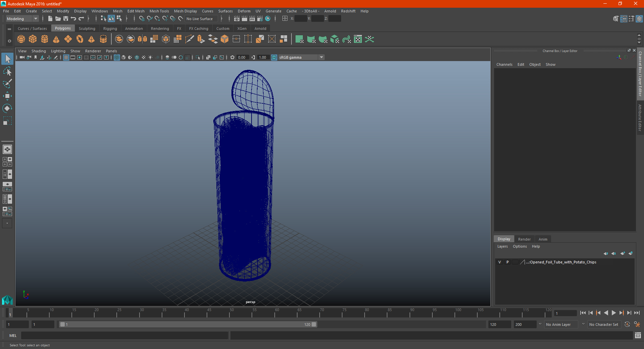Switch to the Rigging shelf tab
644x349 pixels.
click(x=110, y=29)
